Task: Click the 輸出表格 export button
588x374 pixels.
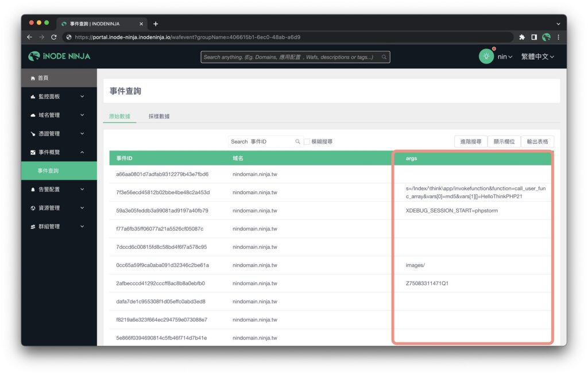Action: click(x=537, y=141)
